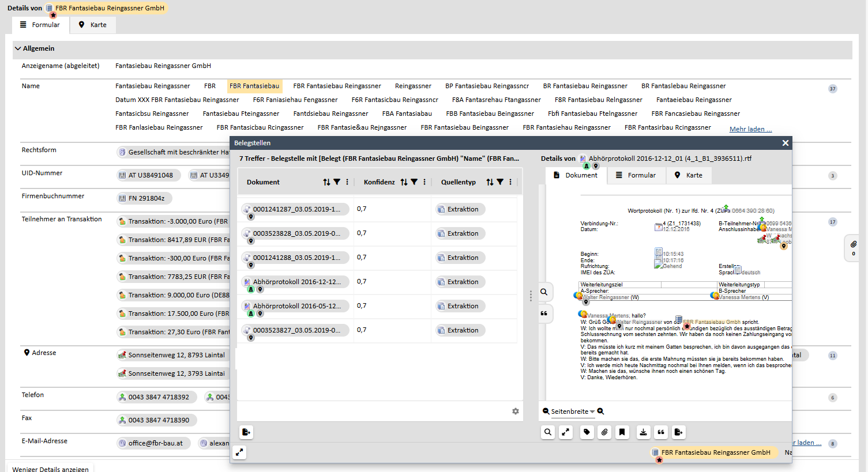This screenshot has width=868, height=472.
Task: Click quote icon in bottom document toolbar
Action: click(661, 432)
